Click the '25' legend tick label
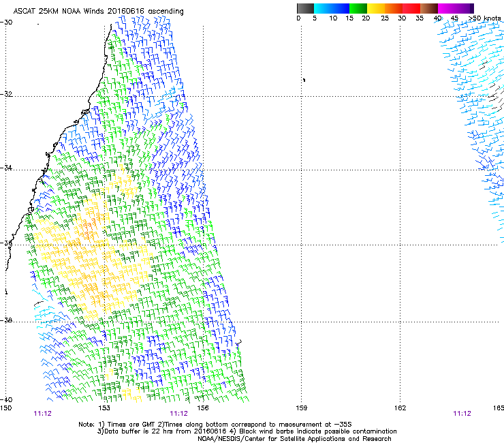This screenshot has height=443, width=504. coord(385,18)
